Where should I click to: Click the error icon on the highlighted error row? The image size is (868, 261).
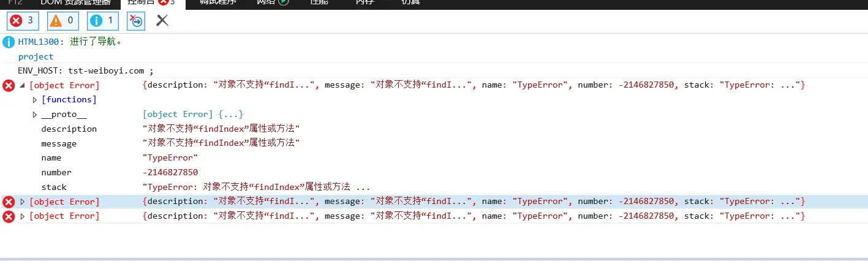tap(9, 202)
